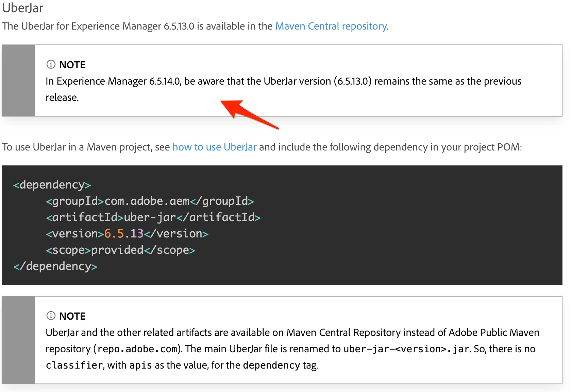This screenshot has height=392, width=572.
Task: Click the 'classifier' inline code word
Action: tap(74, 365)
